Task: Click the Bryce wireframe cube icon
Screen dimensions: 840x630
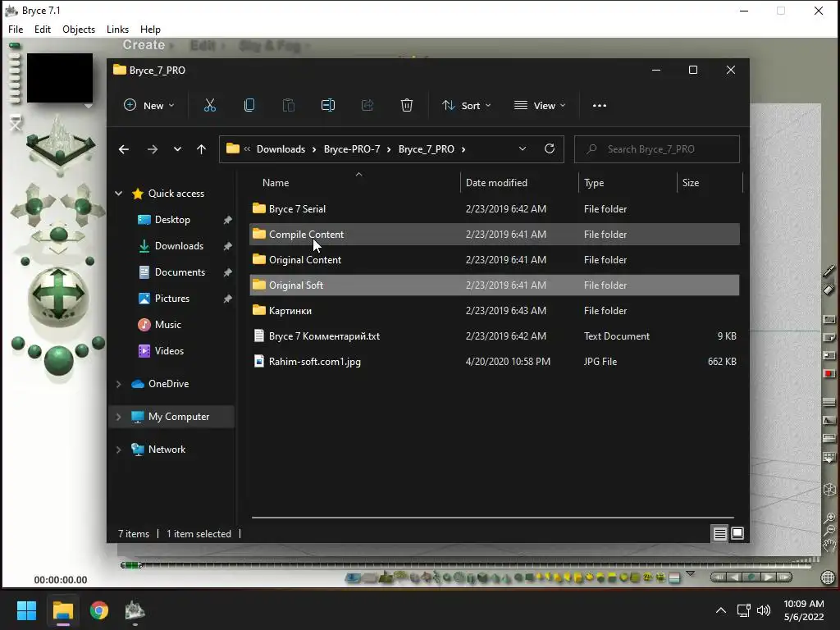Action: click(829, 490)
